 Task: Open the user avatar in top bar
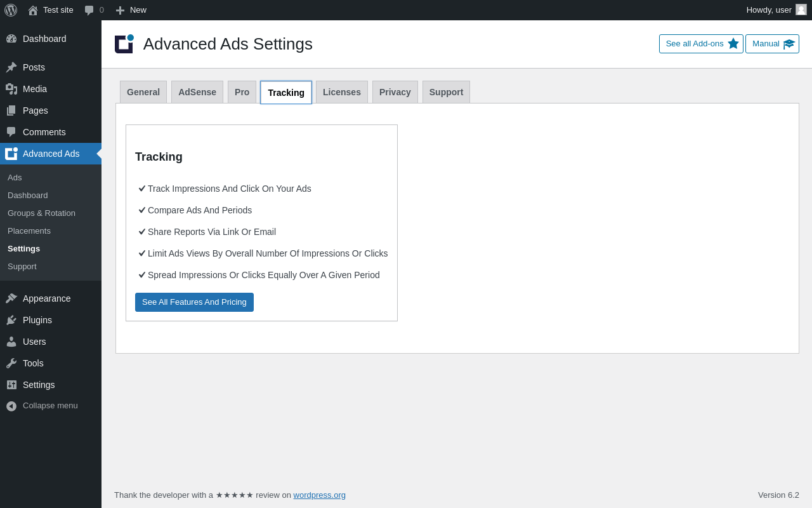click(x=801, y=10)
